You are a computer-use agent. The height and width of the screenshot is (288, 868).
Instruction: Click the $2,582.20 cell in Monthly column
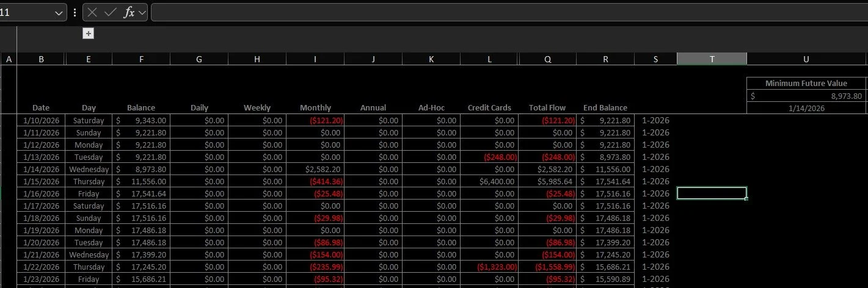pos(315,169)
